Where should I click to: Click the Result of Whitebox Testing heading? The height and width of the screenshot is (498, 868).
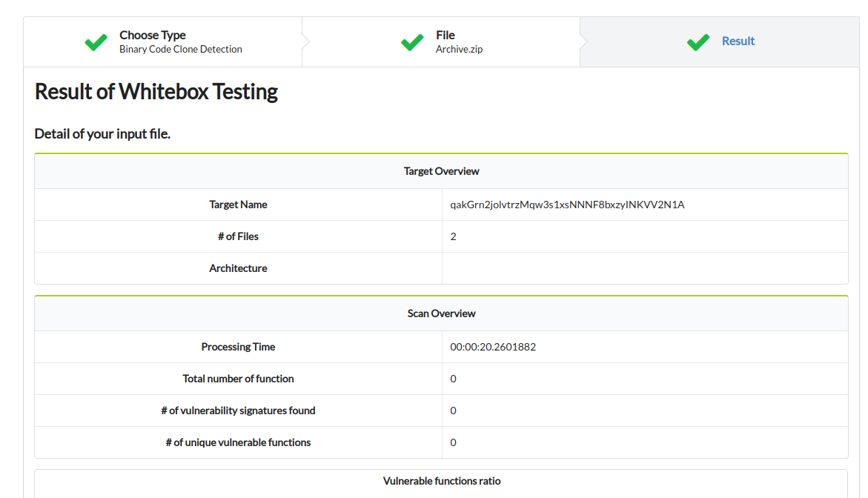tap(156, 91)
